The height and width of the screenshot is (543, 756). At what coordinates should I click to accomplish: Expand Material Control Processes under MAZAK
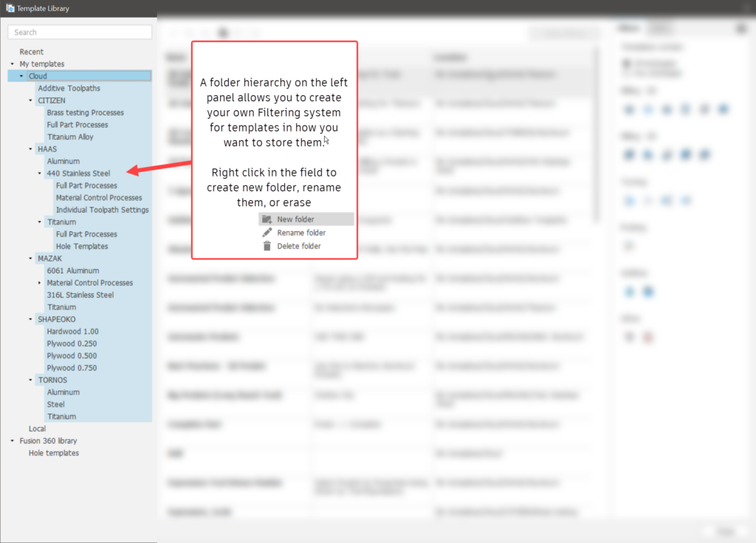coord(40,283)
